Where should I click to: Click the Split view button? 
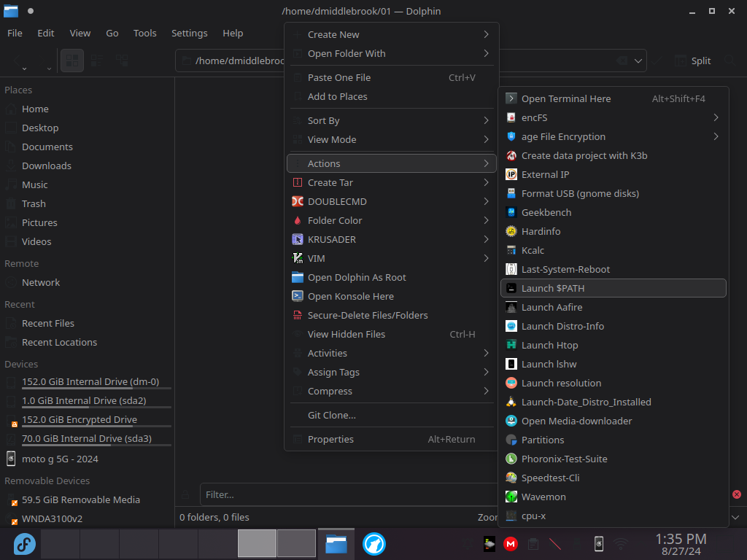click(693, 61)
